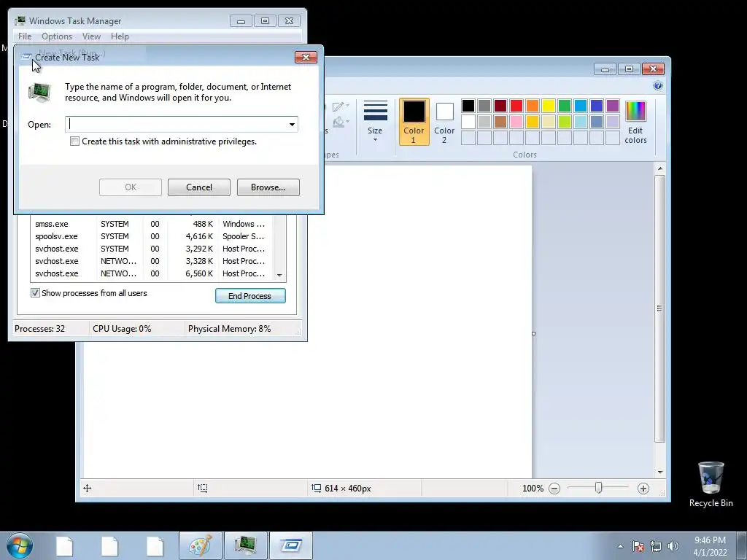
Task: Open the Windows Start button
Action: (20, 545)
